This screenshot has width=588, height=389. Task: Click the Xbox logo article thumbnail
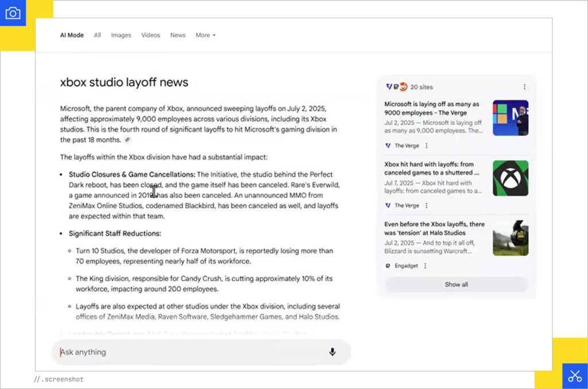tap(510, 178)
